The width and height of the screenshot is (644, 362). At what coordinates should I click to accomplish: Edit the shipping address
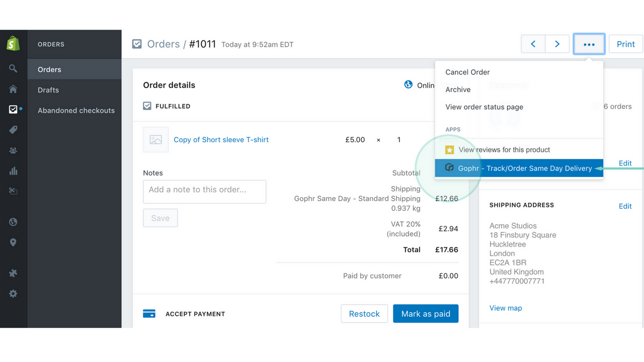click(x=625, y=206)
